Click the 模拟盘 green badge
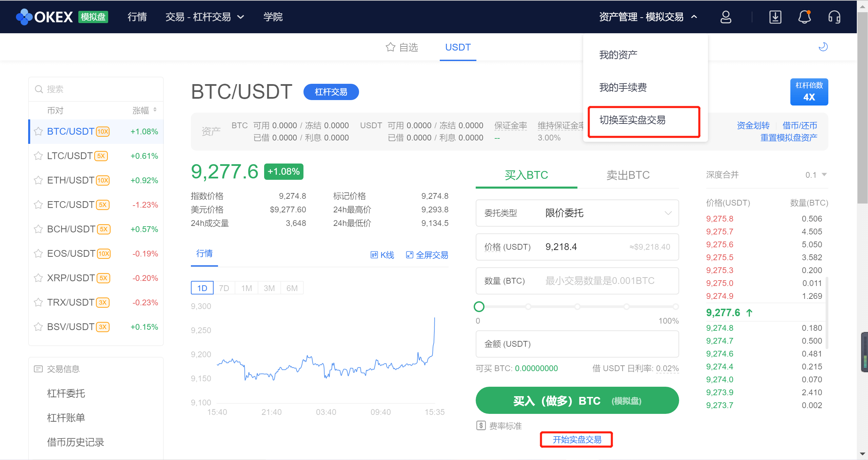 point(93,17)
